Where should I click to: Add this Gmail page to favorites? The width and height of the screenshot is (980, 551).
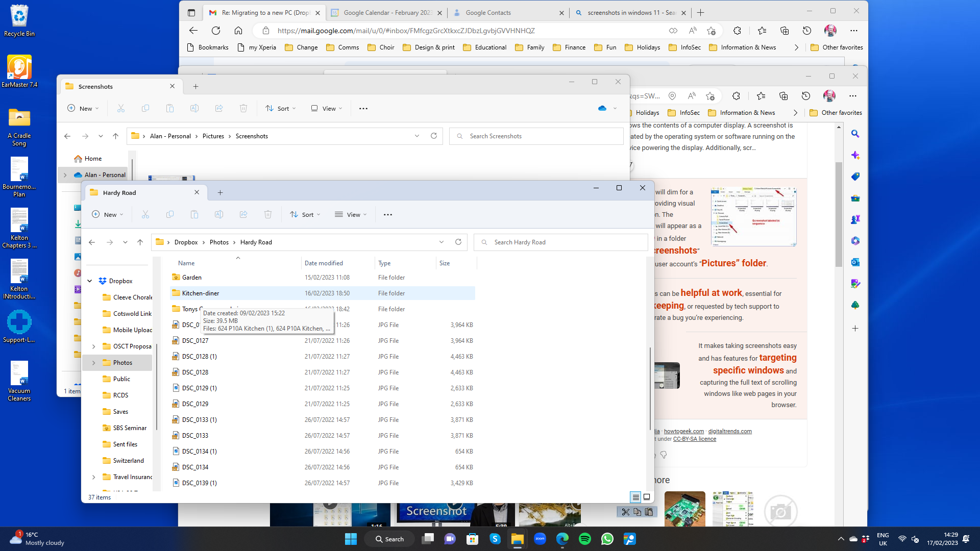point(711,31)
